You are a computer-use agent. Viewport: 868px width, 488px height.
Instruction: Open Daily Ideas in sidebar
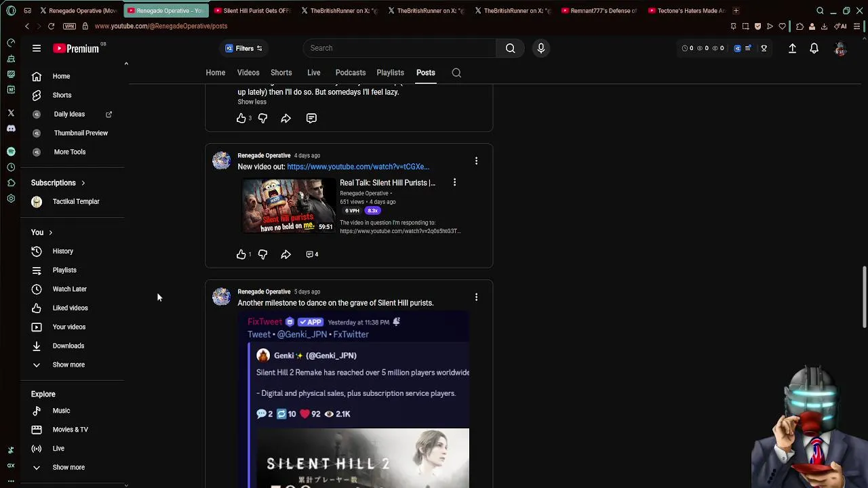point(69,114)
